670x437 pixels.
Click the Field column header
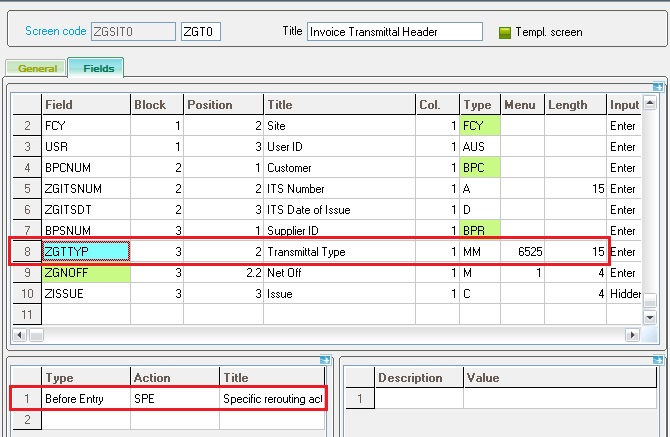coord(86,105)
